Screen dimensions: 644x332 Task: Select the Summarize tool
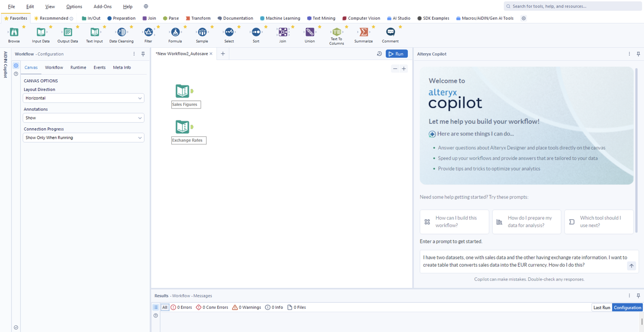click(x=363, y=32)
